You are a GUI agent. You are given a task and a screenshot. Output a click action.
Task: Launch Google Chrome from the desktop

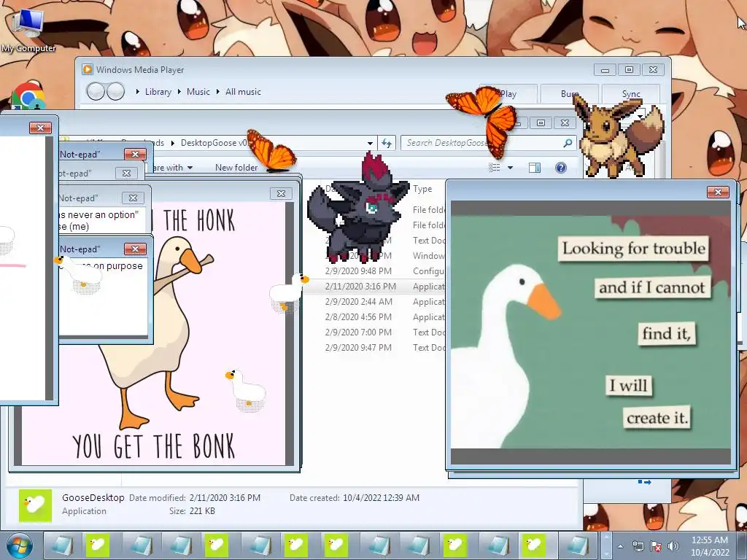click(28, 97)
